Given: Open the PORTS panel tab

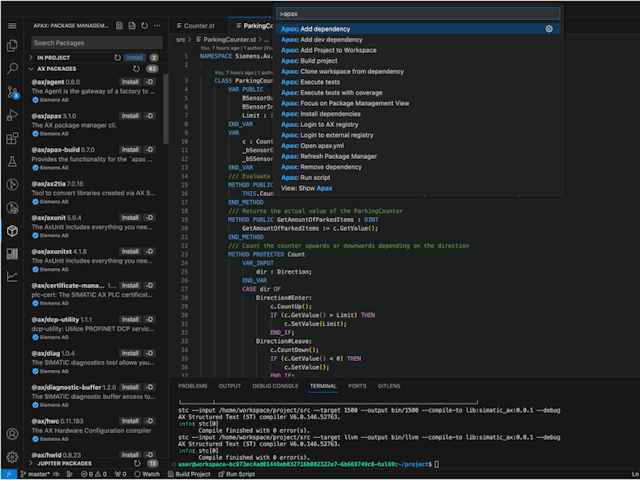Looking at the screenshot, I should pyautogui.click(x=357, y=386).
